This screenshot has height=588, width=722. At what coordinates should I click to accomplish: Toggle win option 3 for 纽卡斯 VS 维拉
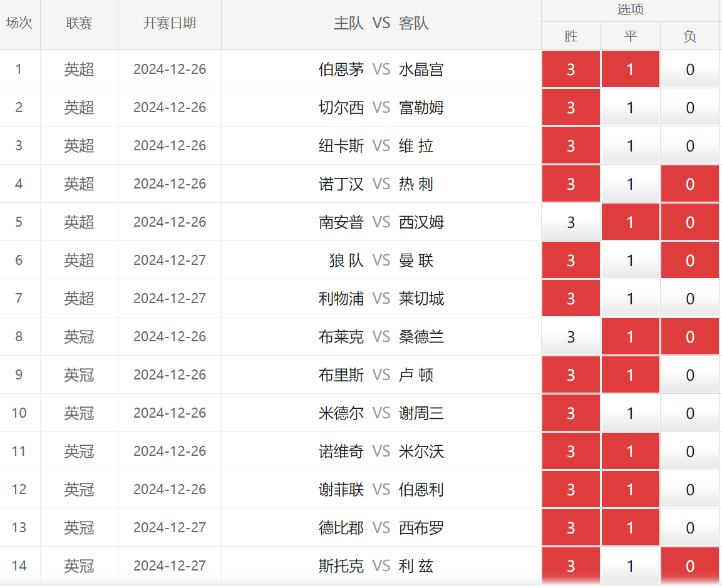(571, 145)
